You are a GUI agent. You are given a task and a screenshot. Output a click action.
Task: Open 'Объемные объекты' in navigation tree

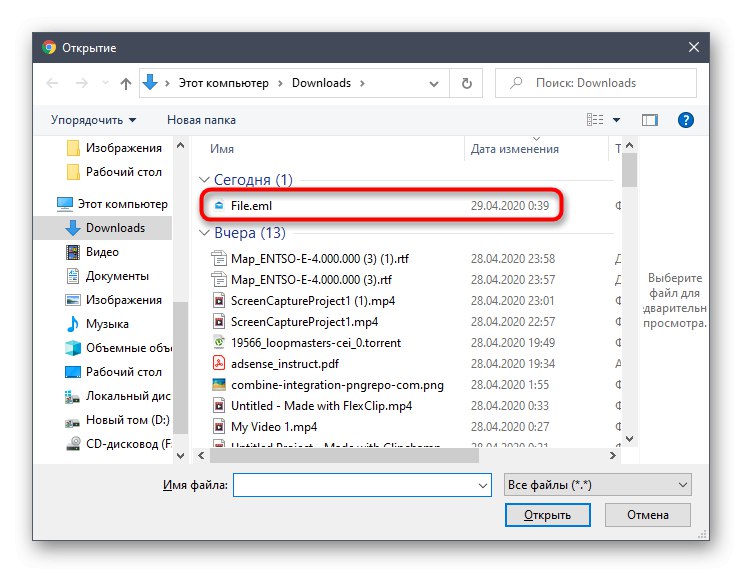[x=118, y=348]
